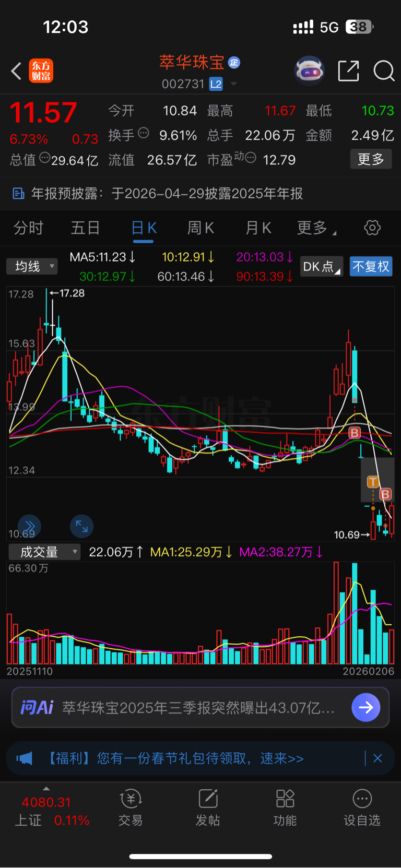The image size is (401, 868).
Task: Tap the 5G signal status indicator
Action: (329, 27)
